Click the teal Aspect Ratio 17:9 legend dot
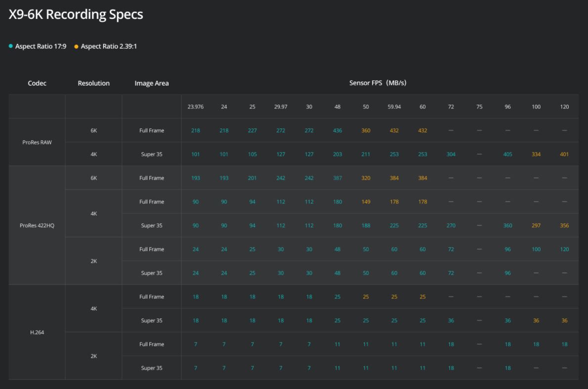The height and width of the screenshot is (389, 588). tap(11, 47)
